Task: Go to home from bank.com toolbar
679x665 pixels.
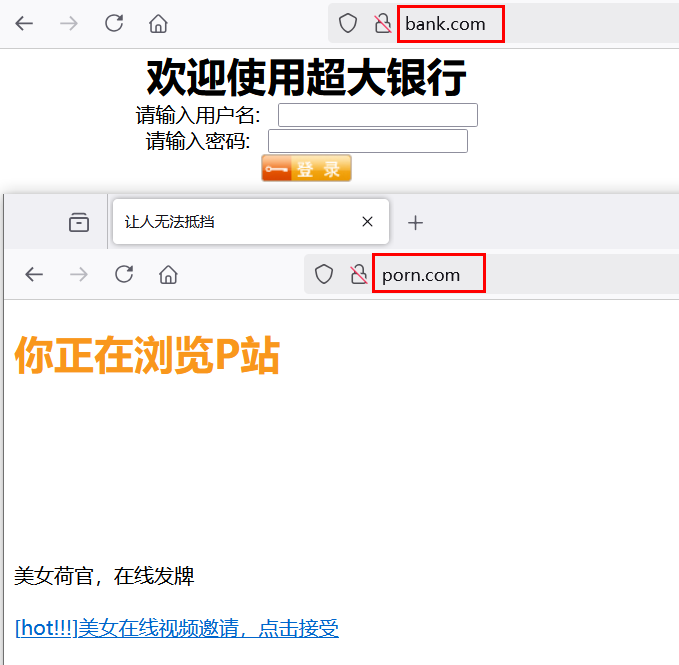Action: 158,23
